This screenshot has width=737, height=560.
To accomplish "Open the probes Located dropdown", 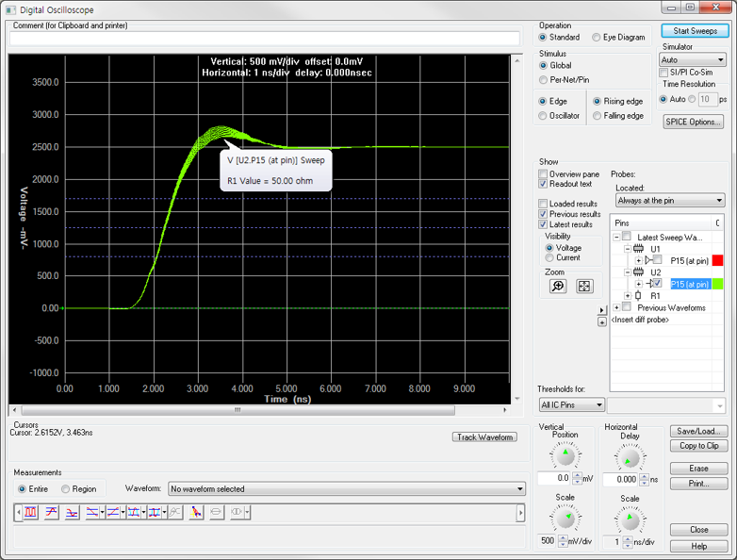I will click(669, 200).
